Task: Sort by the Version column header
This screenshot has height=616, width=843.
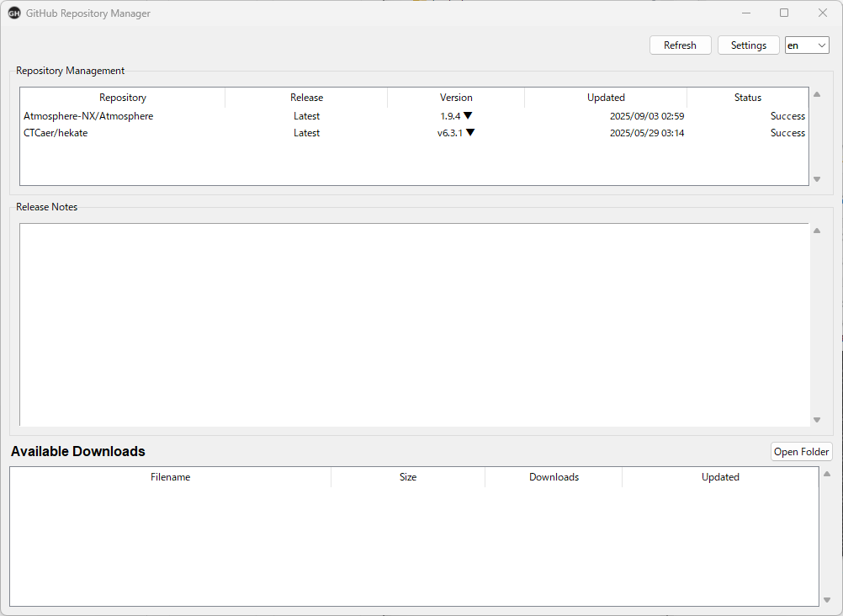Action: tap(456, 98)
